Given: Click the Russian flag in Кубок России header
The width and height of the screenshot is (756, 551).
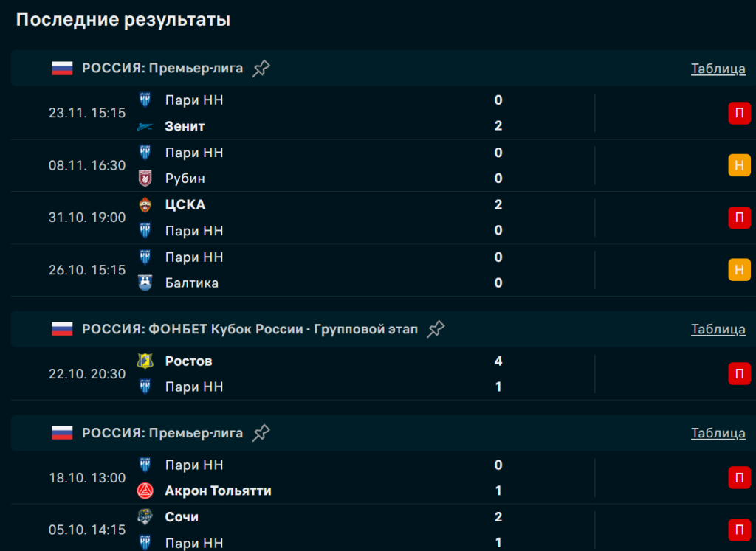Looking at the screenshot, I should click(62, 329).
